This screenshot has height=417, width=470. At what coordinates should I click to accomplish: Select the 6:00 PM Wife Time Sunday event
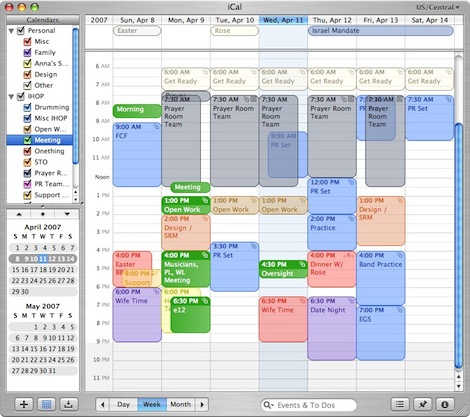click(x=137, y=315)
